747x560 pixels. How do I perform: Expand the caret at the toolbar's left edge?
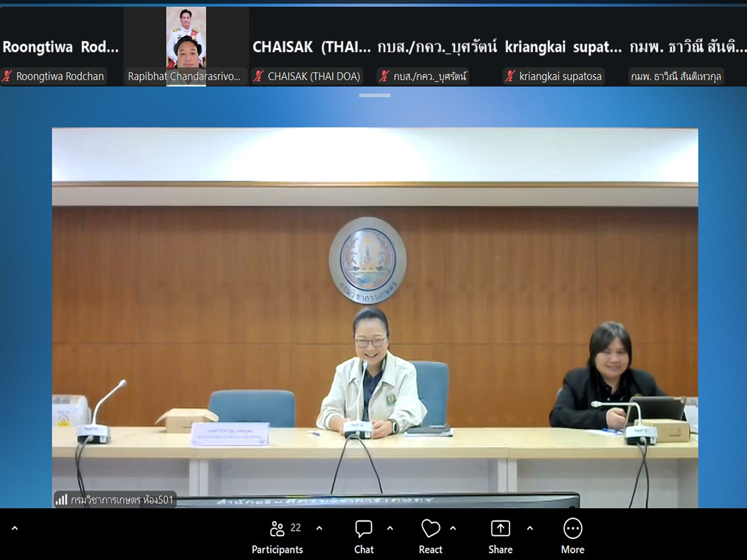tap(15, 528)
